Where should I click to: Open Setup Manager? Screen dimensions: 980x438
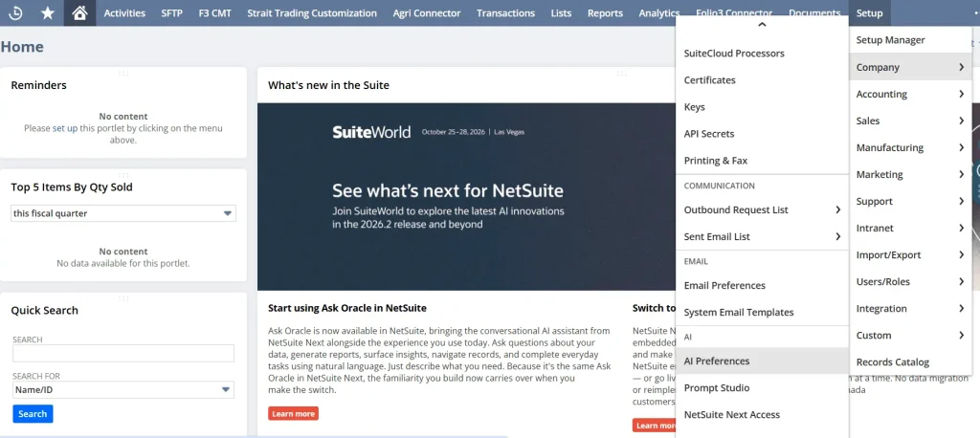(x=910, y=40)
